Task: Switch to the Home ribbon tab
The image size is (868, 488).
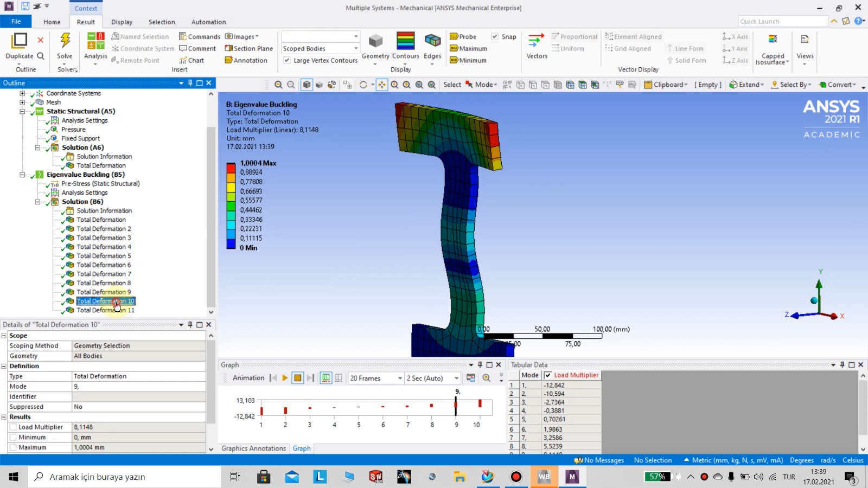Action: 52,22
